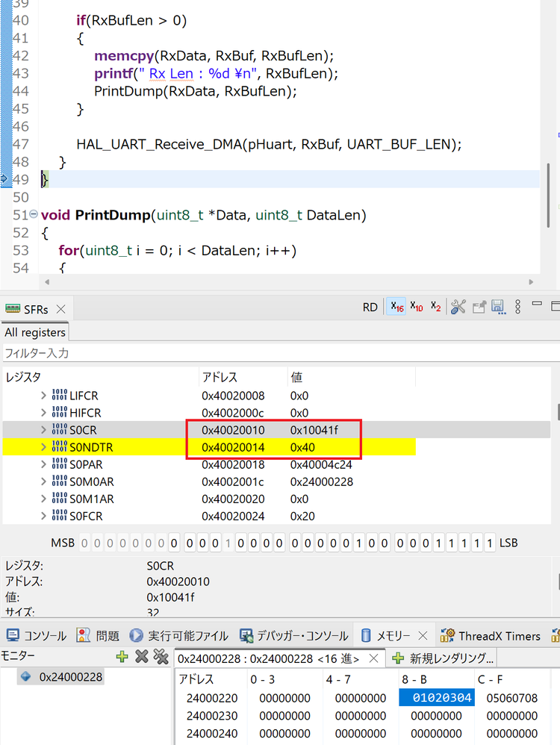This screenshot has height=745, width=560.
Task: Minimize the SFRs panel
Action: (537, 305)
